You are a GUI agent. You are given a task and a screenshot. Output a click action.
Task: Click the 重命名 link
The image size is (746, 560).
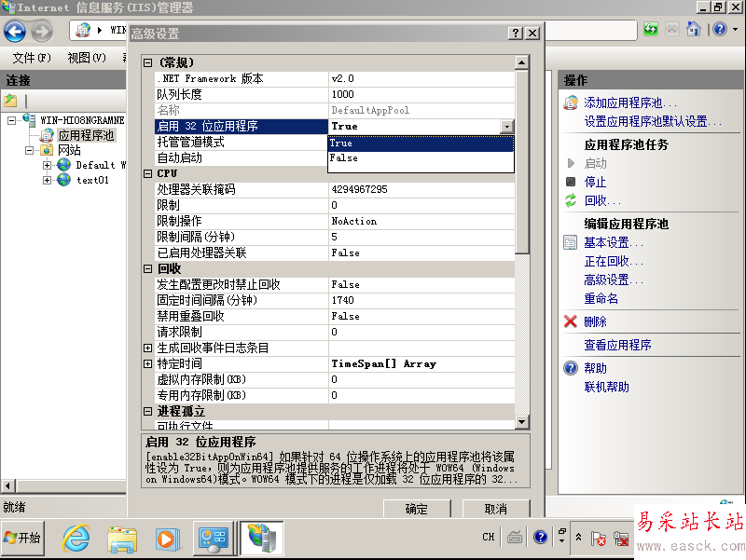pyautogui.click(x=601, y=298)
